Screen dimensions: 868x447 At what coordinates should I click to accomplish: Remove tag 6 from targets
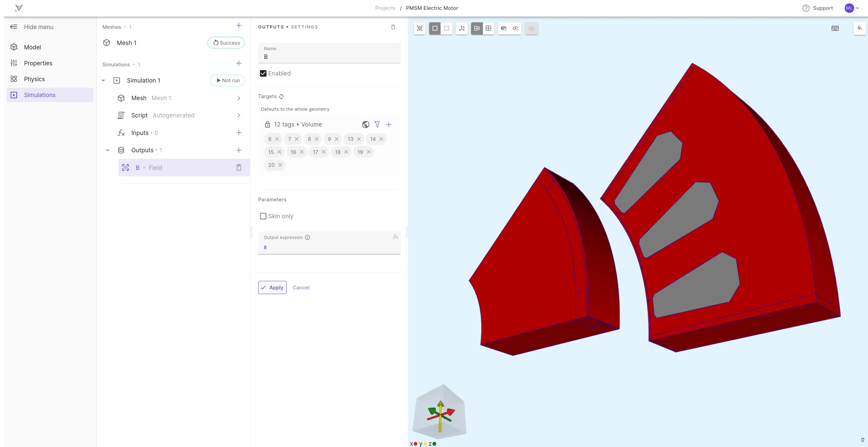pos(277,139)
